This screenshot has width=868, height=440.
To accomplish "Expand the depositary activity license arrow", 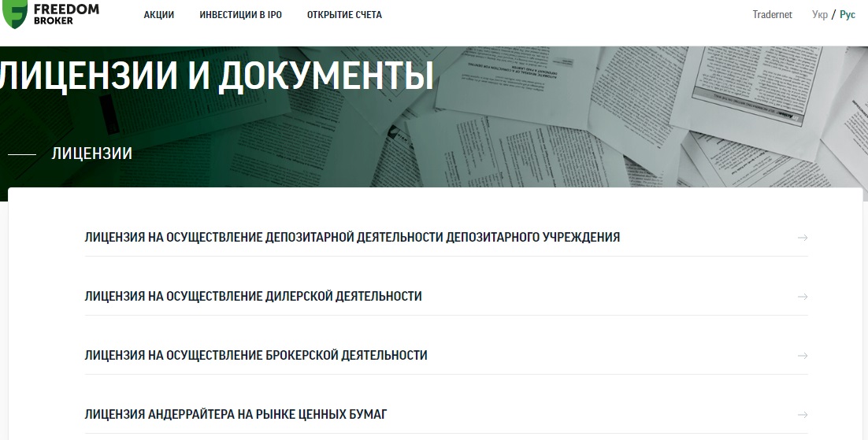I will click(803, 237).
